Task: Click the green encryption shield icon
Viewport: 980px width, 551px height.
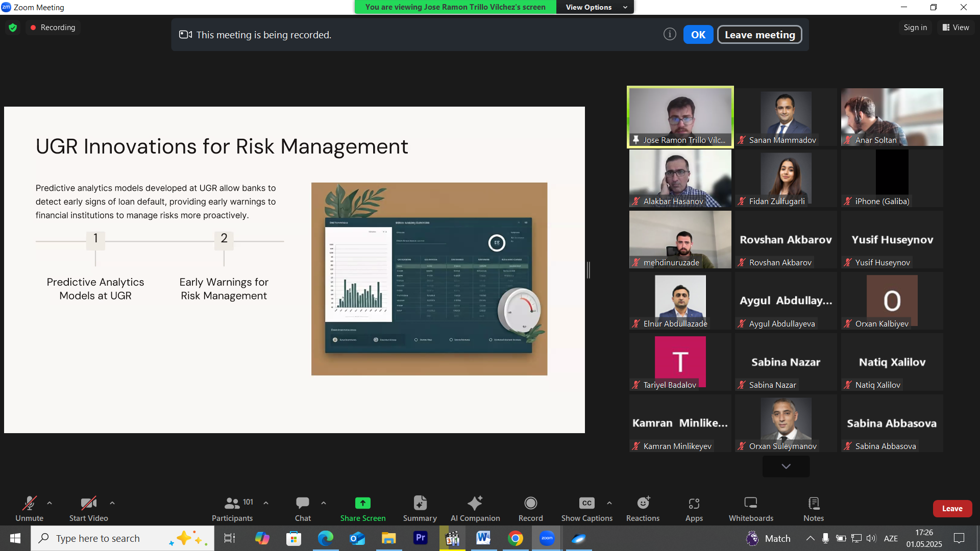Action: [13, 28]
